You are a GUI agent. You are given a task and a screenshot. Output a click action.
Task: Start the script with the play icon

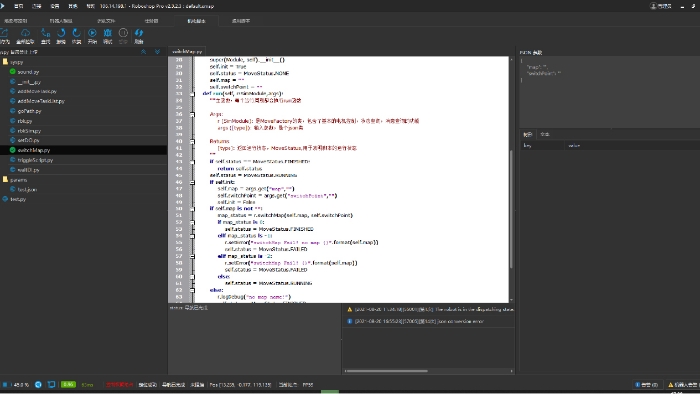tap(92, 33)
